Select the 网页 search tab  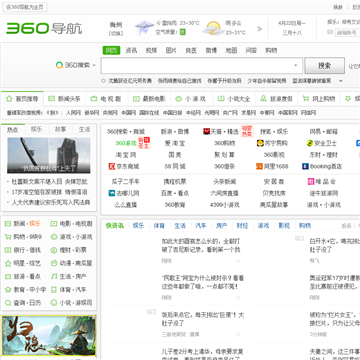[111, 50]
